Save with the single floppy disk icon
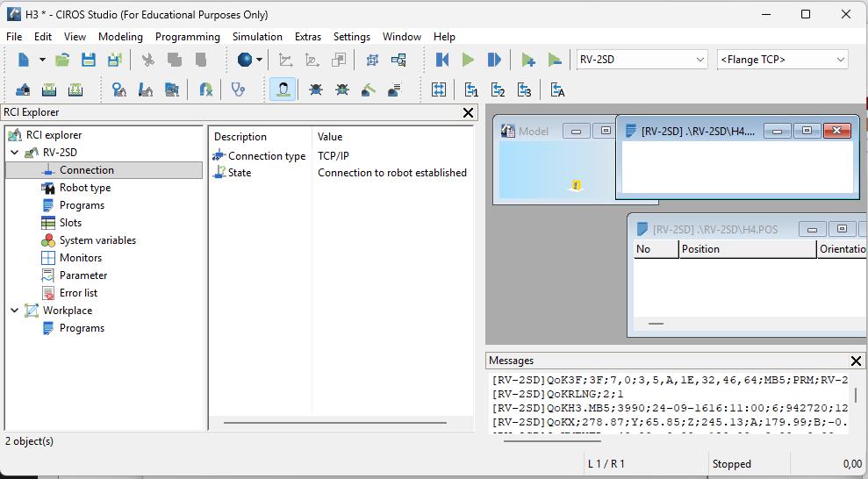Image resolution: width=868 pixels, height=479 pixels. [89, 60]
